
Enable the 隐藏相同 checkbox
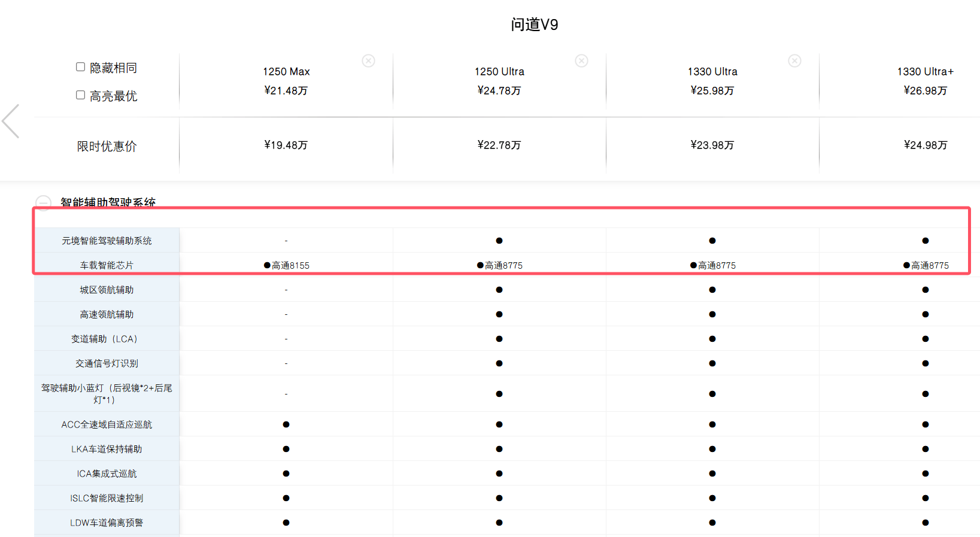(x=80, y=67)
